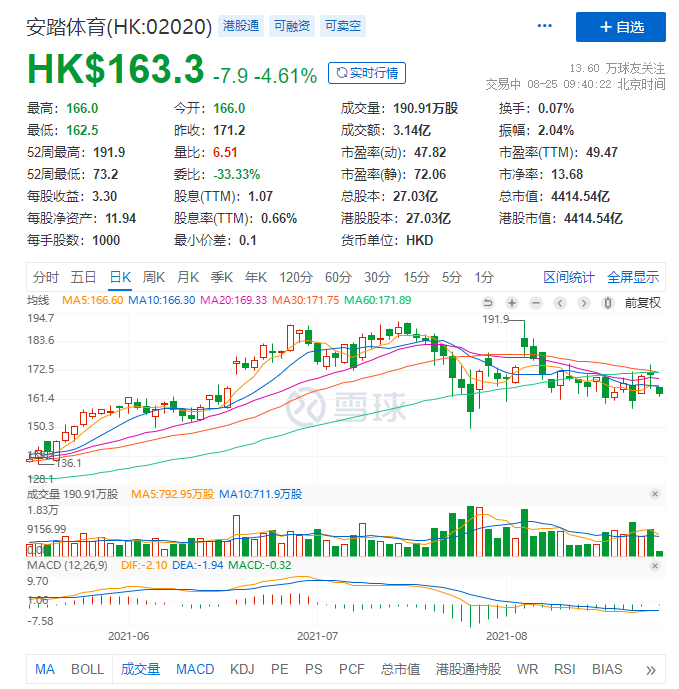This screenshot has width=679, height=689.
Task: Expand more indicators with double chevron
Action: tap(651, 670)
